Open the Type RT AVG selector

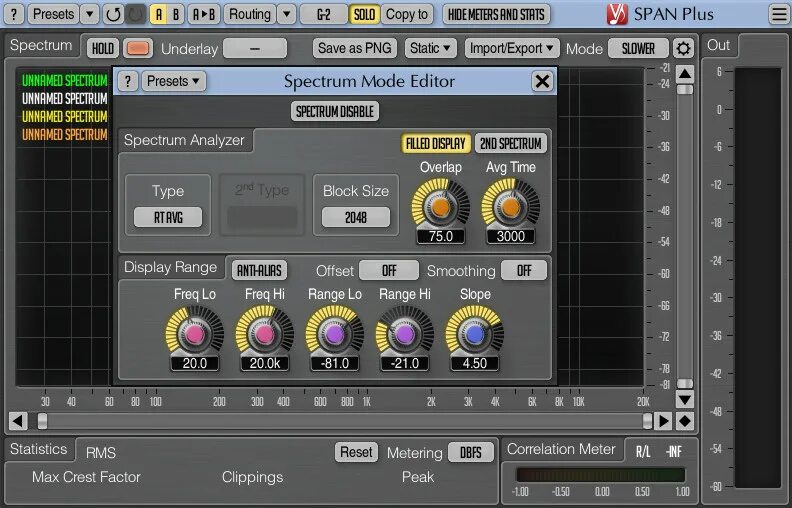point(168,218)
